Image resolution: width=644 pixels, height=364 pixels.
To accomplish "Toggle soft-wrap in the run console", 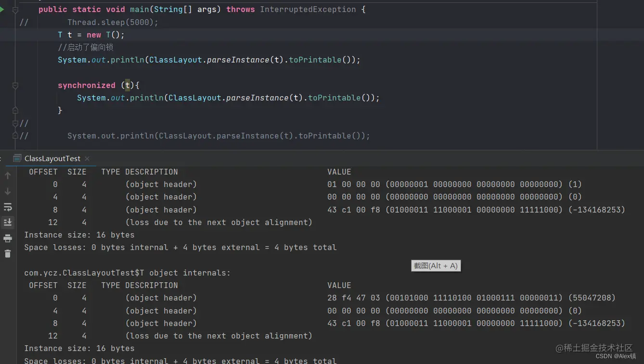I will coord(8,207).
